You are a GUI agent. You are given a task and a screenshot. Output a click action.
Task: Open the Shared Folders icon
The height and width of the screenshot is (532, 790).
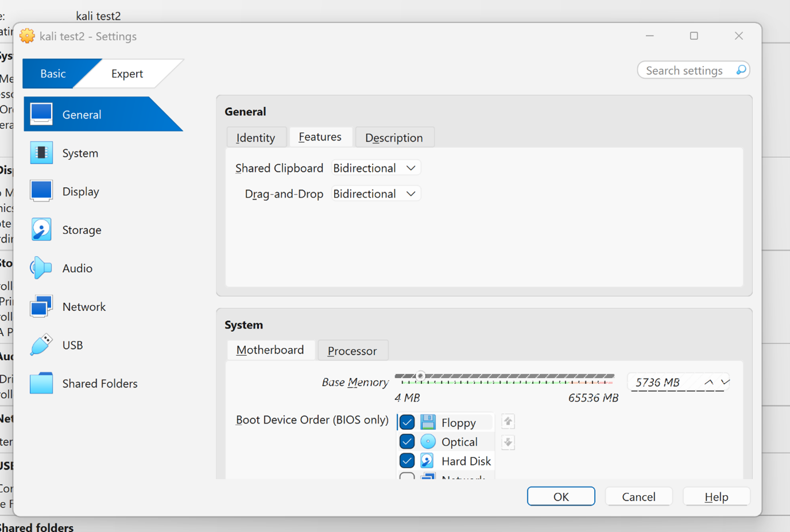click(x=41, y=383)
